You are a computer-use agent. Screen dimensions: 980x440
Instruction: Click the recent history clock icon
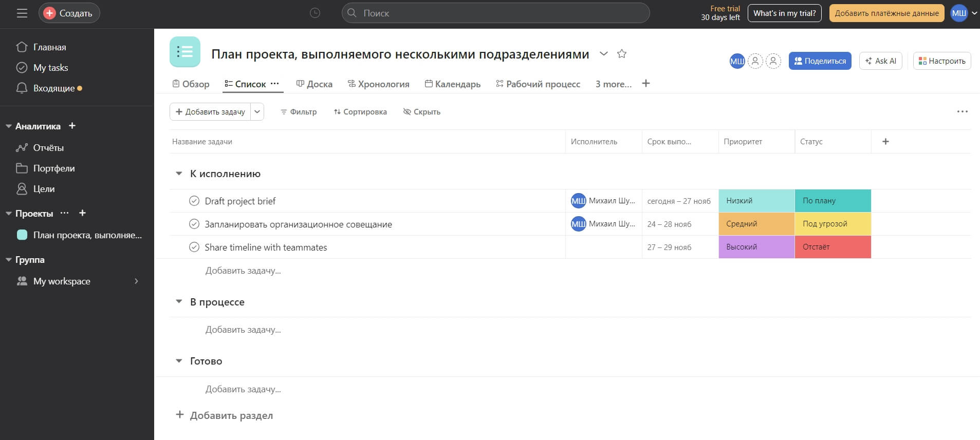tap(315, 13)
